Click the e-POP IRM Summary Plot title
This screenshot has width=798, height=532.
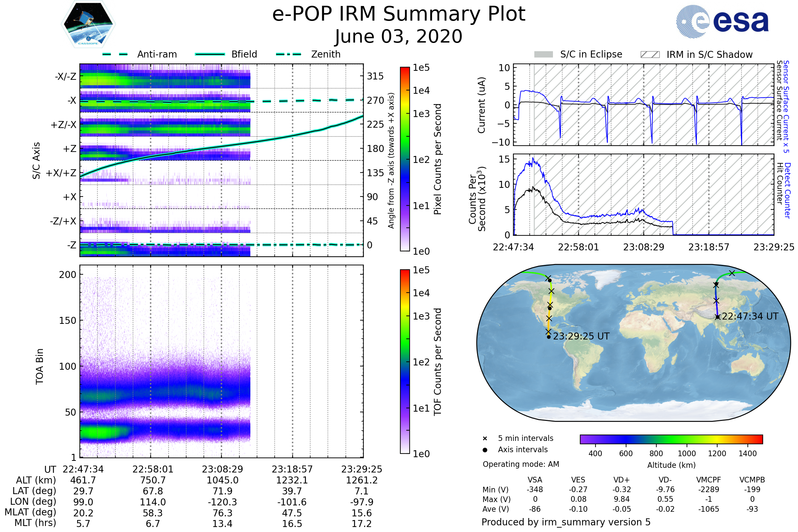399,14
